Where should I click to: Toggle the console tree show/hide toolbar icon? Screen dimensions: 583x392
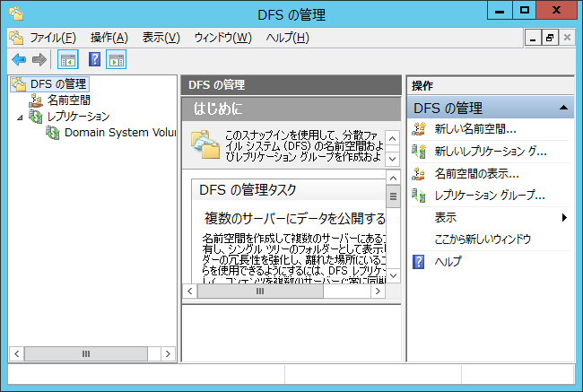[67, 59]
